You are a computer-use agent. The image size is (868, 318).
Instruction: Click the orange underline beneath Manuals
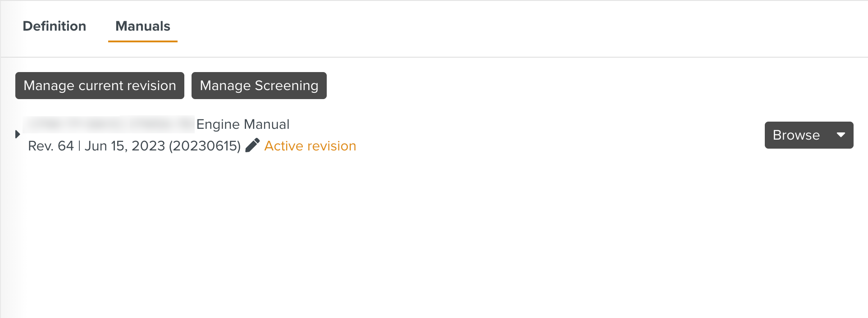(x=142, y=41)
